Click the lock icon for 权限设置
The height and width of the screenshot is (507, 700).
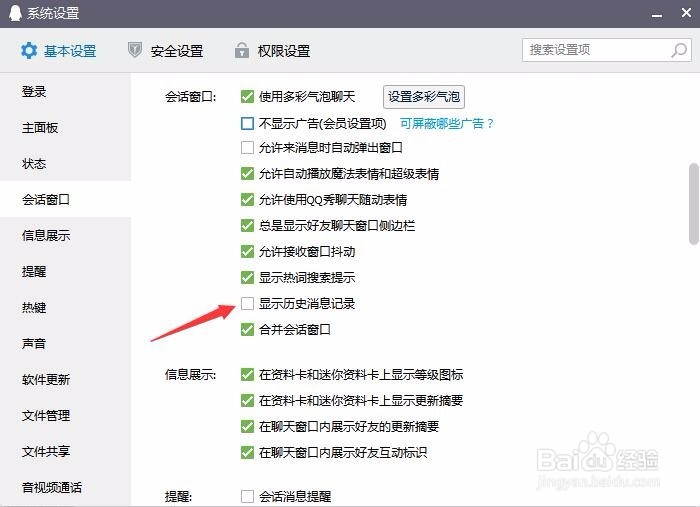[x=242, y=50]
